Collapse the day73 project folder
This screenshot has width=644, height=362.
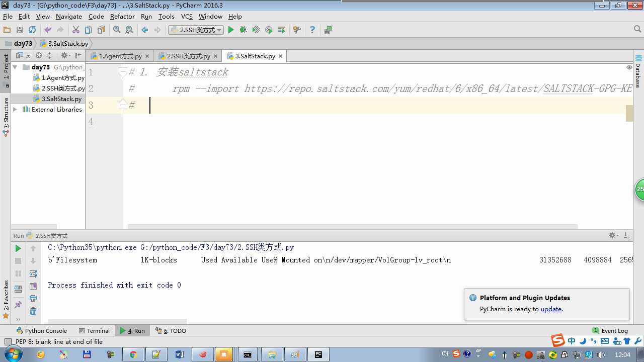[15, 67]
